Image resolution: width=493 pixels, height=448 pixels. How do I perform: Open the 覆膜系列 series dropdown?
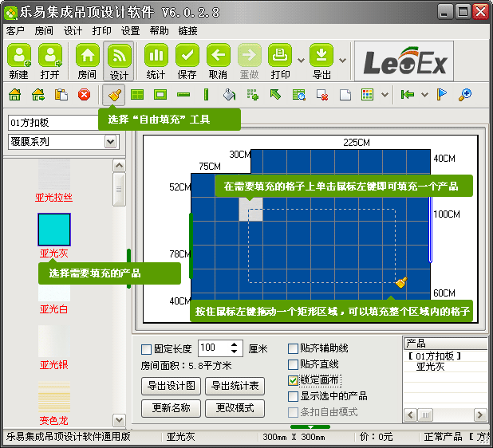[111, 142]
